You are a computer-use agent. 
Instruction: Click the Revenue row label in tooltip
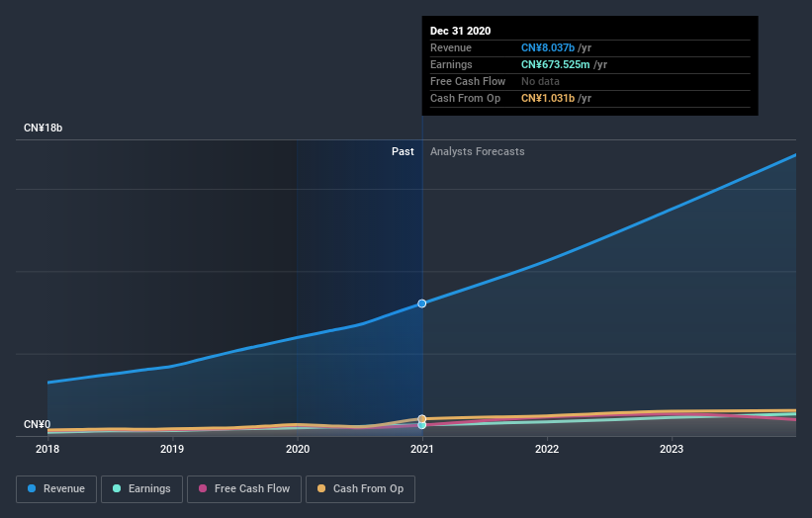click(451, 47)
